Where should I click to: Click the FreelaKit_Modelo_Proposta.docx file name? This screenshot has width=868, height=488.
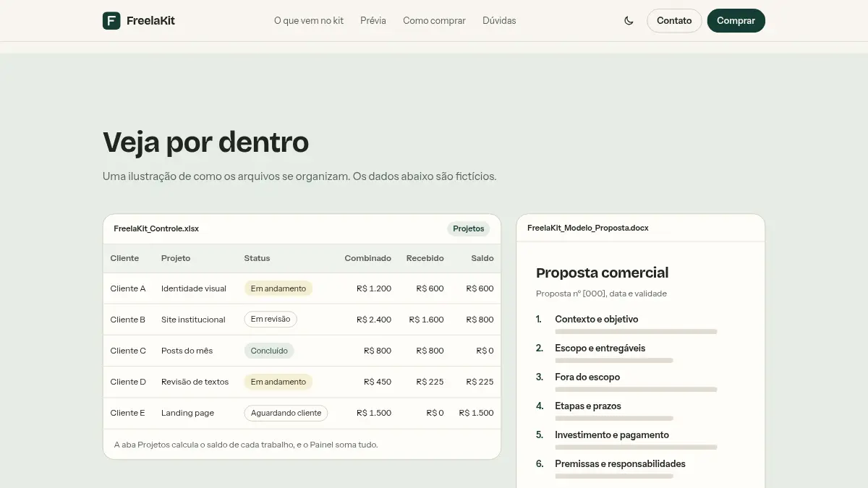[x=588, y=228]
